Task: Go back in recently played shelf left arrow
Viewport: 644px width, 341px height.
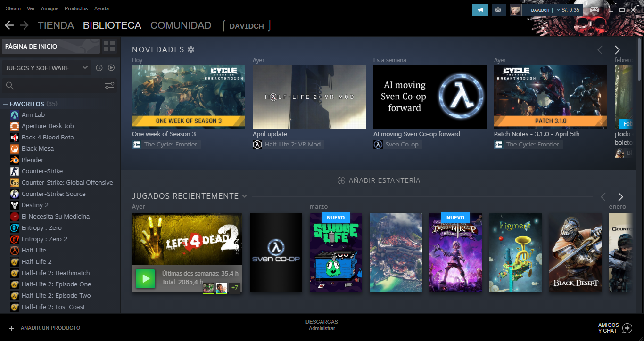Action: click(603, 197)
